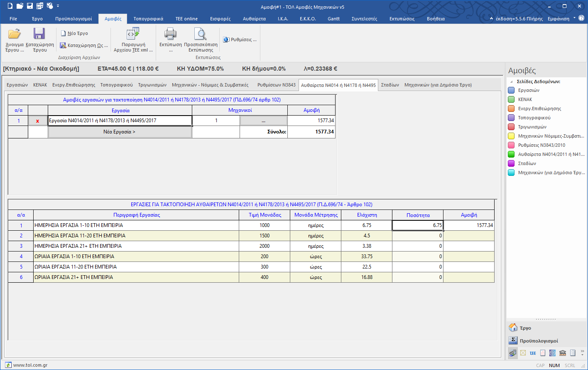Click the ... button in Μηχανικοί column
The width and height of the screenshot is (588, 370).
click(x=263, y=121)
